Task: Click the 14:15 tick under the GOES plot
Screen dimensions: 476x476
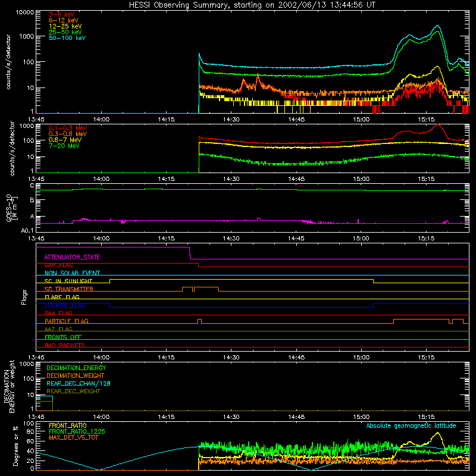Action: (167, 239)
